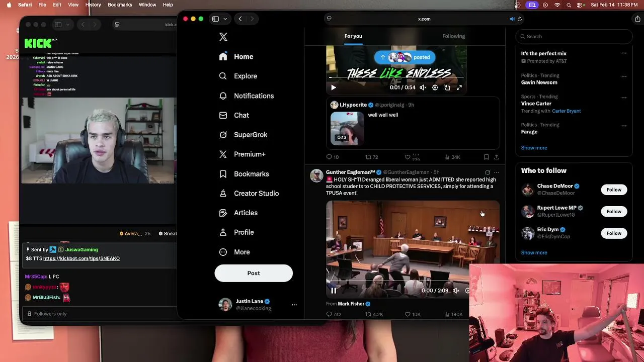Mute the x.com tab audio icon
This screenshot has width=644, height=362.
click(x=512, y=19)
